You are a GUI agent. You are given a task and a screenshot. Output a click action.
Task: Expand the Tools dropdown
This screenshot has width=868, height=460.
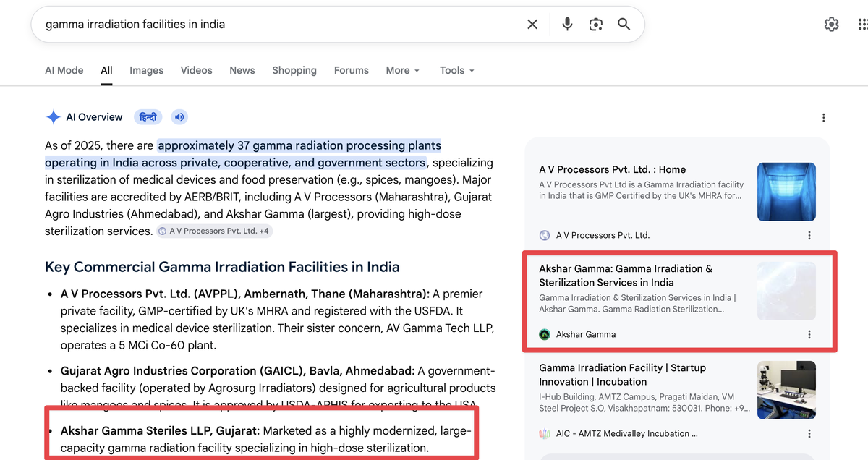[x=457, y=70]
